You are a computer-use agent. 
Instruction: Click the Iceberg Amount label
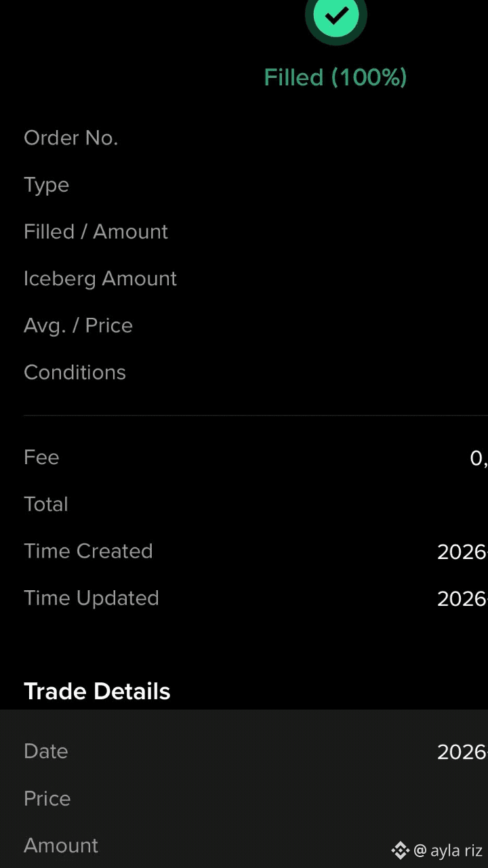click(x=100, y=278)
